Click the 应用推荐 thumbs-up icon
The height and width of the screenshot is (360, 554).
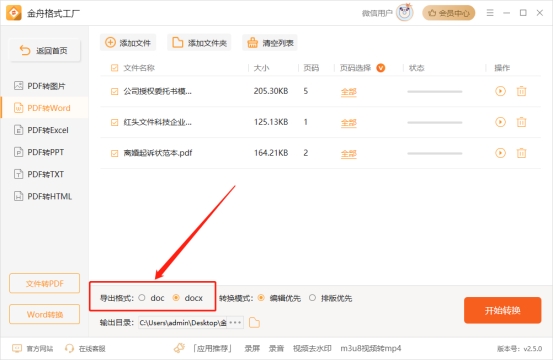pyautogui.click(x=179, y=348)
